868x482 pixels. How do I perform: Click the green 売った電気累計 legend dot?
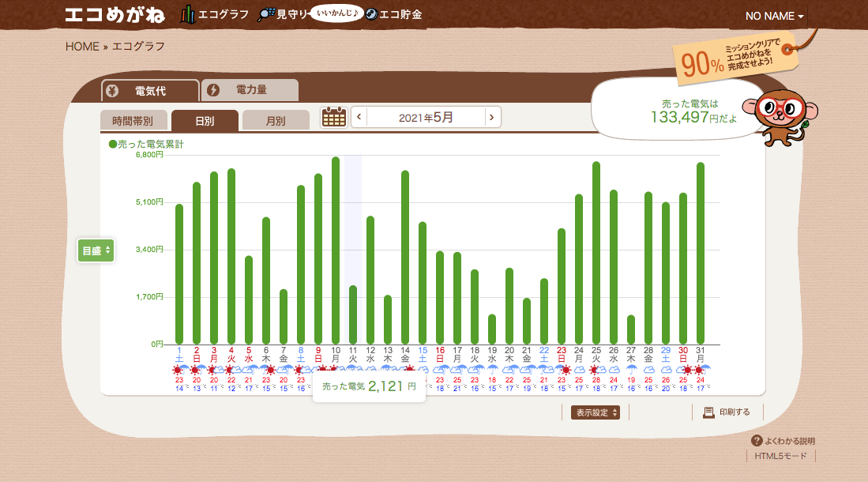pyautogui.click(x=113, y=144)
